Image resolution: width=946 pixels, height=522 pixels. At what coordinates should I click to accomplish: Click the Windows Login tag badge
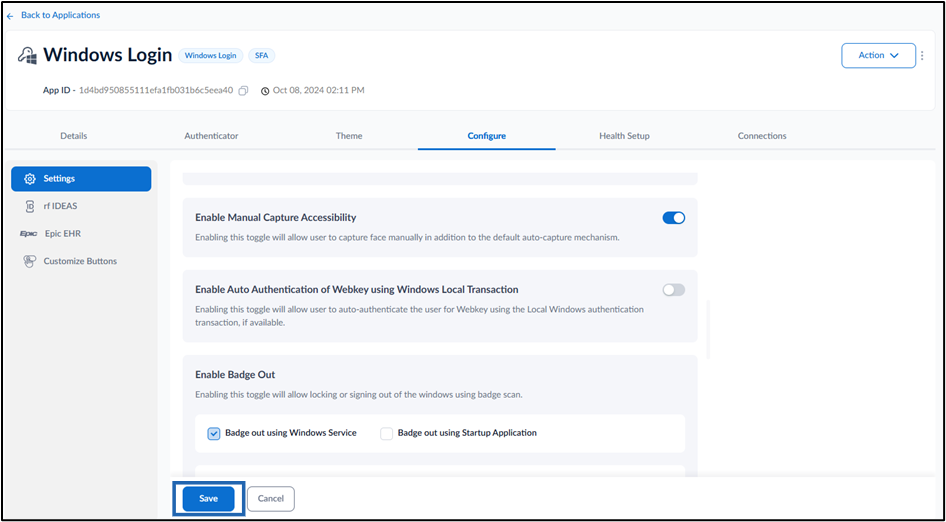211,56
